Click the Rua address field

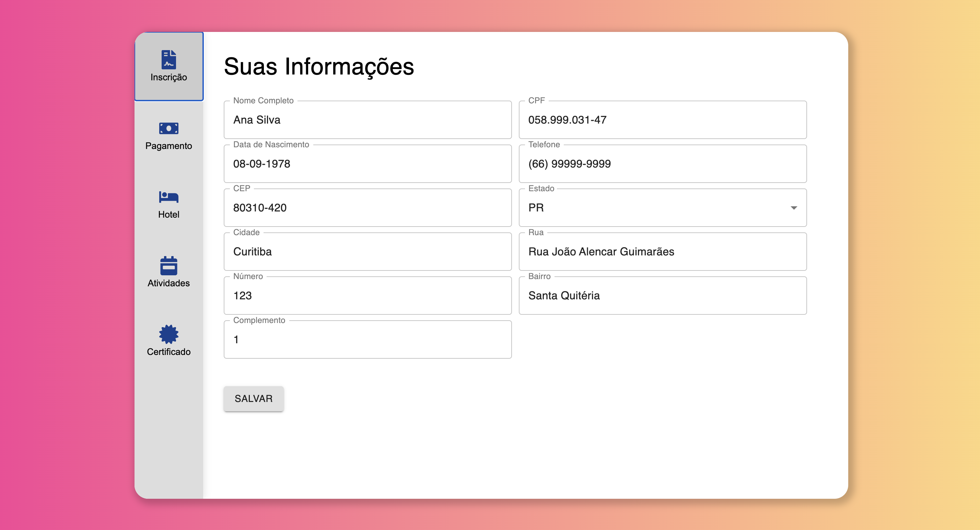[662, 252]
